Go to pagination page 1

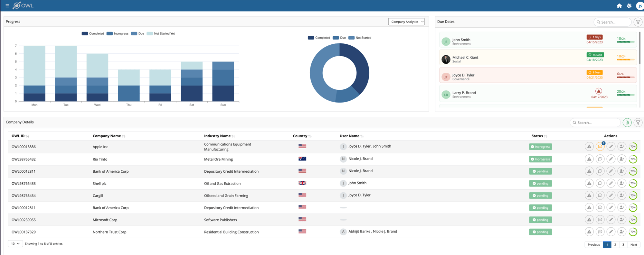click(x=607, y=245)
